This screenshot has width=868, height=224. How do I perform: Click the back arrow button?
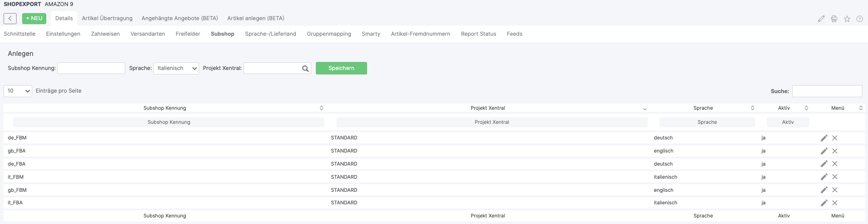coord(10,19)
